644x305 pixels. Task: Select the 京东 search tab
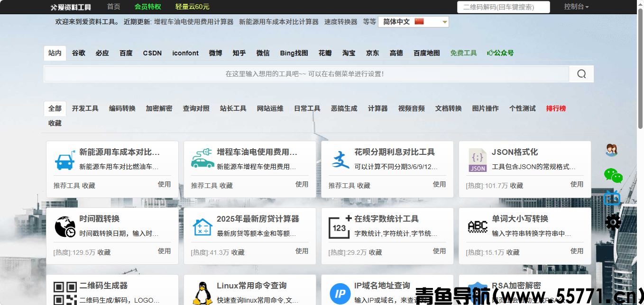coord(372,53)
